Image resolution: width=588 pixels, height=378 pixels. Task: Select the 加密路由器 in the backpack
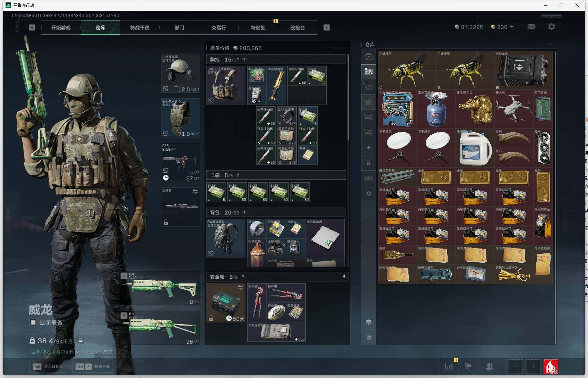point(325,238)
